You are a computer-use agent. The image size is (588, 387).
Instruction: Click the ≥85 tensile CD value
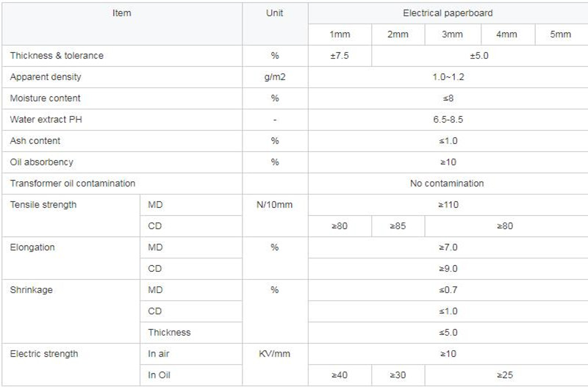(398, 226)
